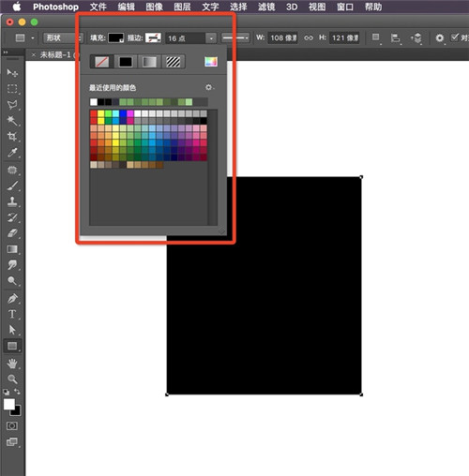Select the Magic Wand tool
This screenshot has height=476, width=469.
(12, 121)
